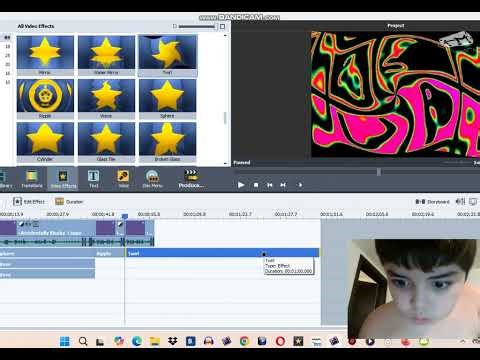Click the timeline playhead marker
Image resolution: width=480 pixels, height=360 pixels.
click(x=125, y=217)
